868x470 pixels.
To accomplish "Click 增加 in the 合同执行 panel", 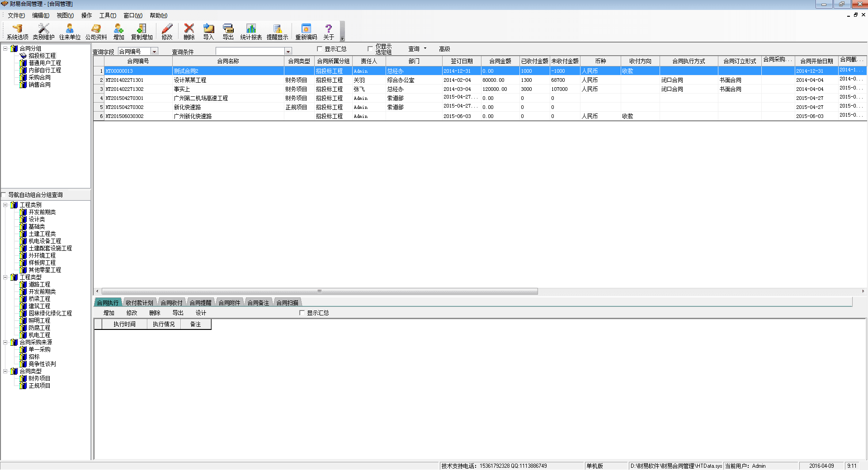I will [108, 313].
